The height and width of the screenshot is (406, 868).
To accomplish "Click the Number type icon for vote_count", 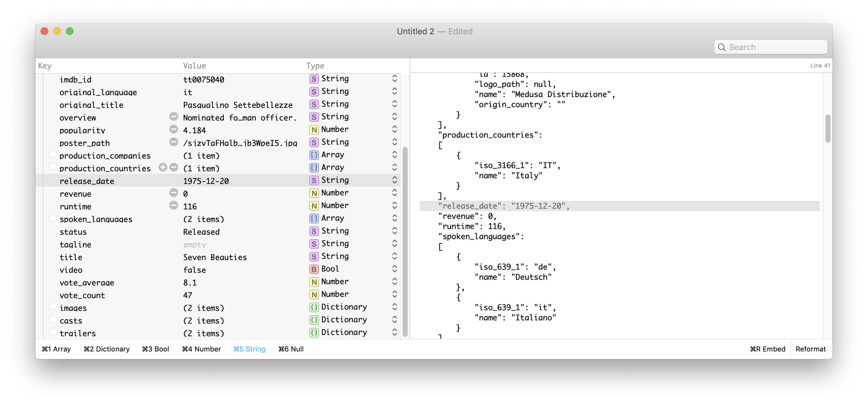I will click(314, 294).
